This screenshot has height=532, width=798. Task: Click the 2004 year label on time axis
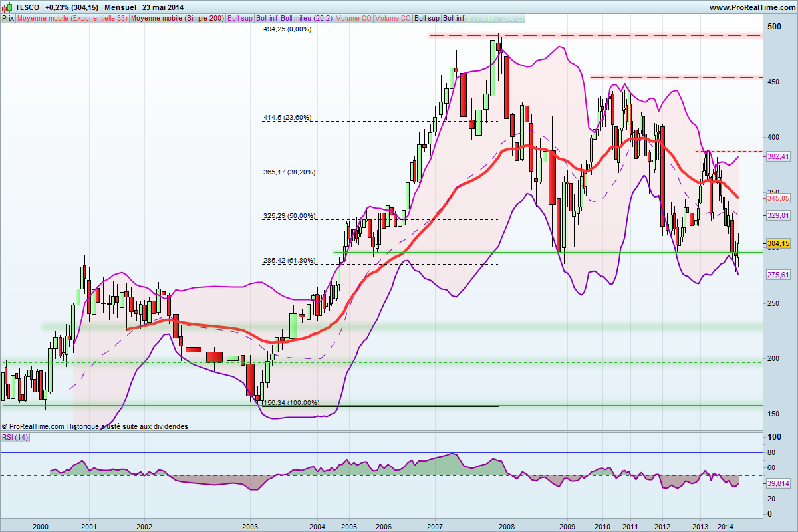click(317, 525)
